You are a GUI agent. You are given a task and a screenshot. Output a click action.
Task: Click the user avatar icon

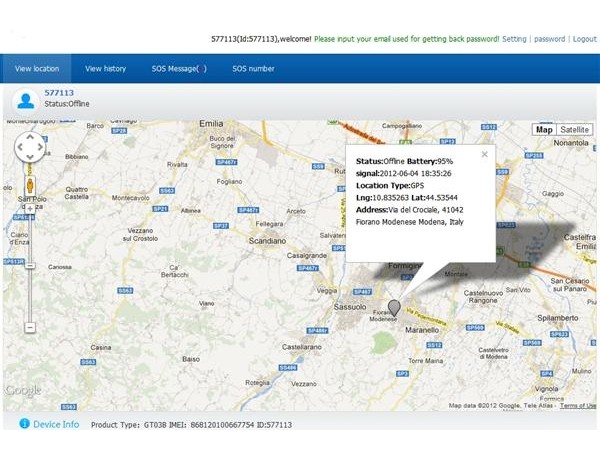pos(26,99)
